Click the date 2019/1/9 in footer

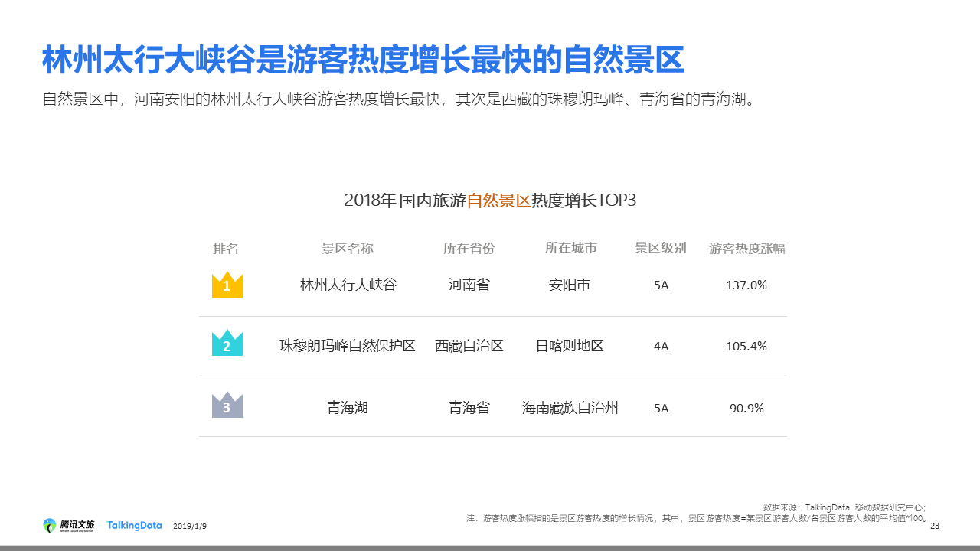click(190, 527)
